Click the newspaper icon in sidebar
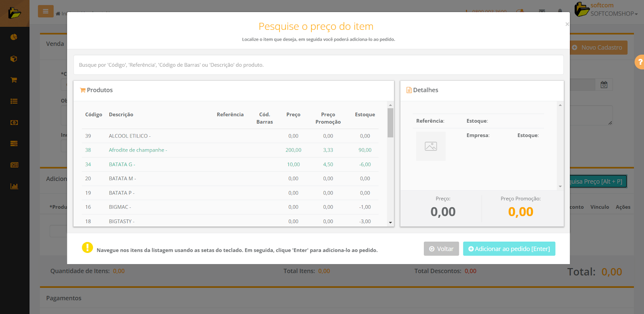This screenshot has height=314, width=644. (14, 165)
